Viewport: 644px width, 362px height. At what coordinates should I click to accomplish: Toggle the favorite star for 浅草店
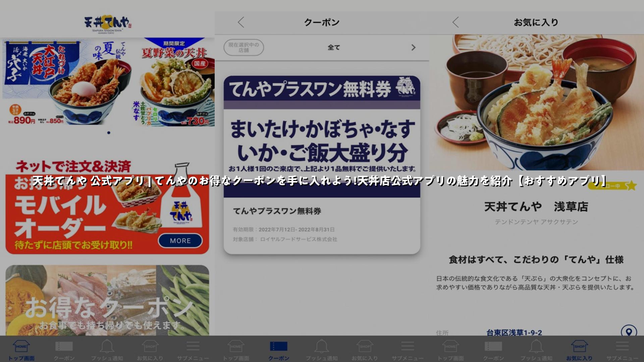631,185
